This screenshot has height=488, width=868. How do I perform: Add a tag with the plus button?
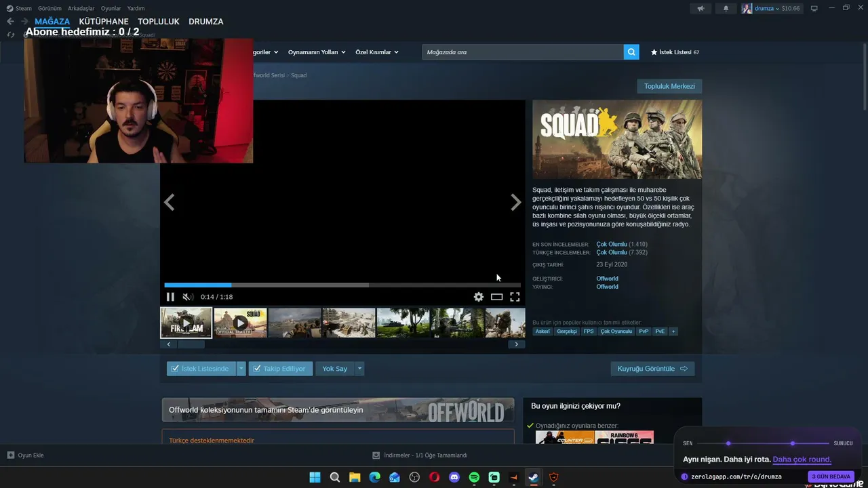pos(673,331)
